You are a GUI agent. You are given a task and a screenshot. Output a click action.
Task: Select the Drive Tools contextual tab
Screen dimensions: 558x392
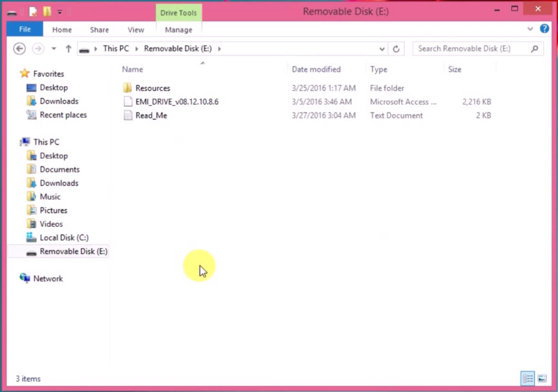[x=178, y=13]
